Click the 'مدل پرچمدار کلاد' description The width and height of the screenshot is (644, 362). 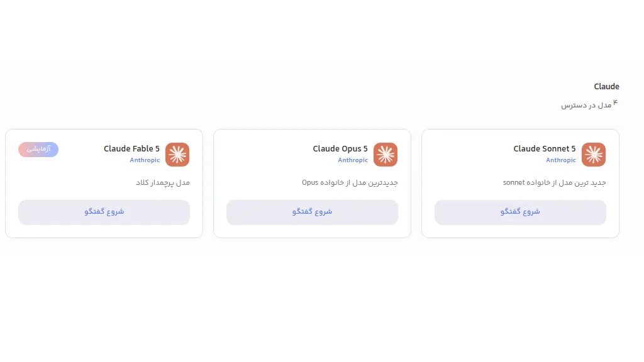point(163,183)
